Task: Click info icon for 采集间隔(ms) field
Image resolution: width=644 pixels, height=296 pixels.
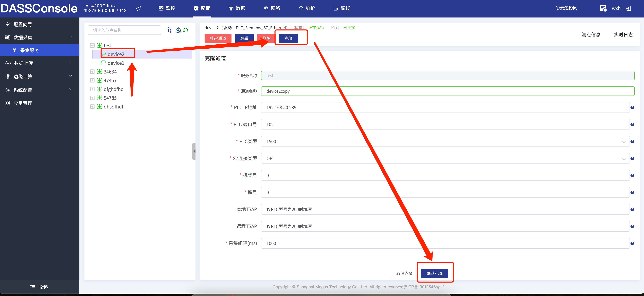Action: click(x=632, y=244)
